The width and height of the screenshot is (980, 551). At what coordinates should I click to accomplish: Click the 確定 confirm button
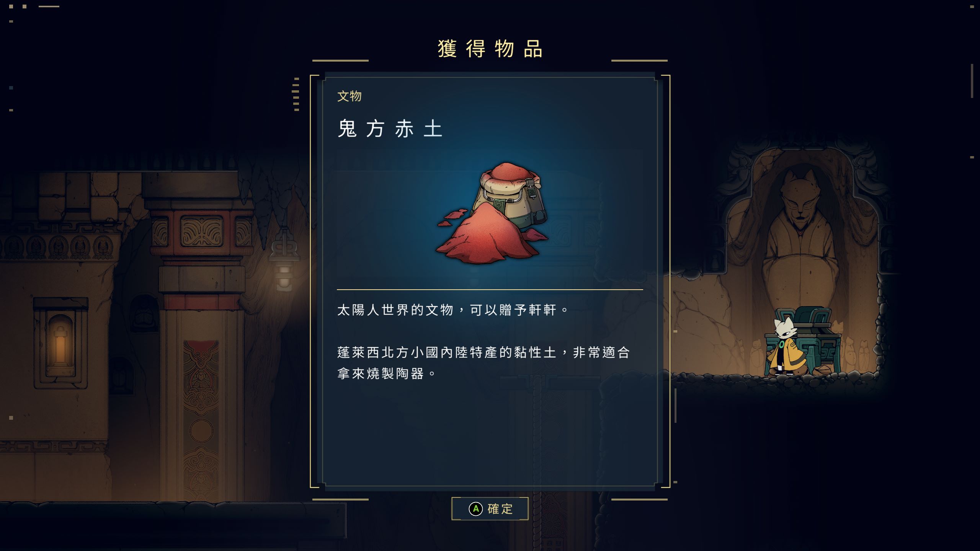(490, 509)
